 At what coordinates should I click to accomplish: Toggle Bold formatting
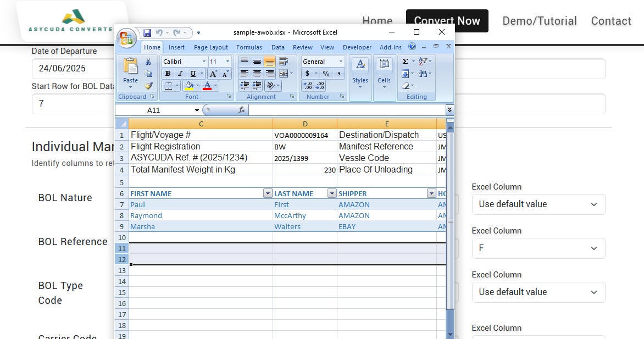point(168,74)
